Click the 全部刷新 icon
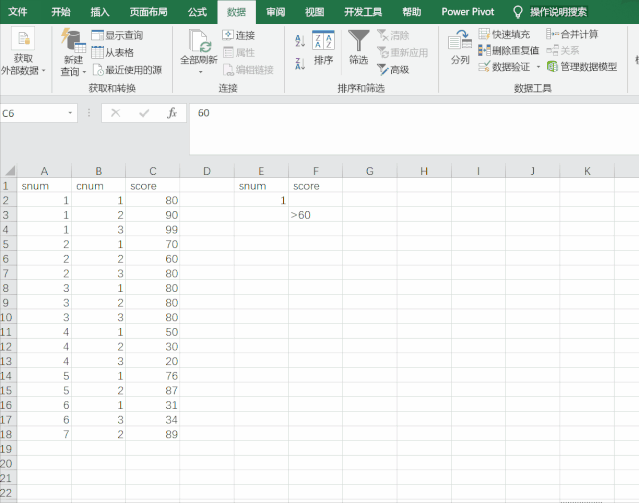 200,41
